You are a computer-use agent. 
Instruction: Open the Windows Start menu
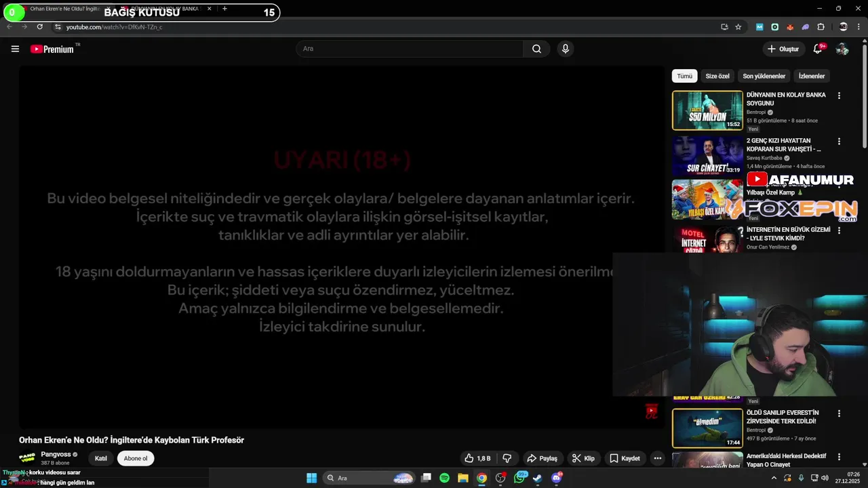[311, 478]
